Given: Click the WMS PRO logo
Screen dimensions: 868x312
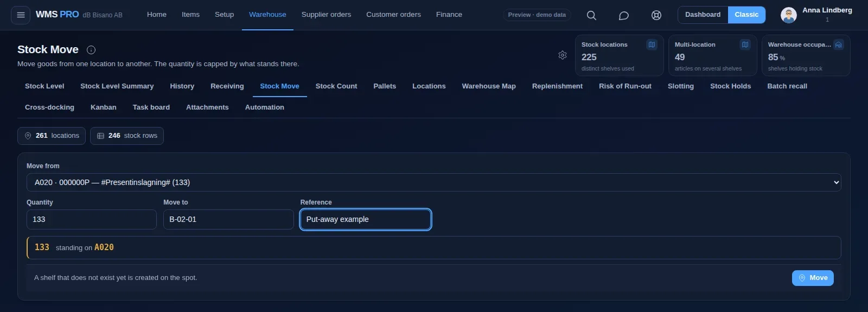Looking at the screenshot, I should (x=57, y=15).
